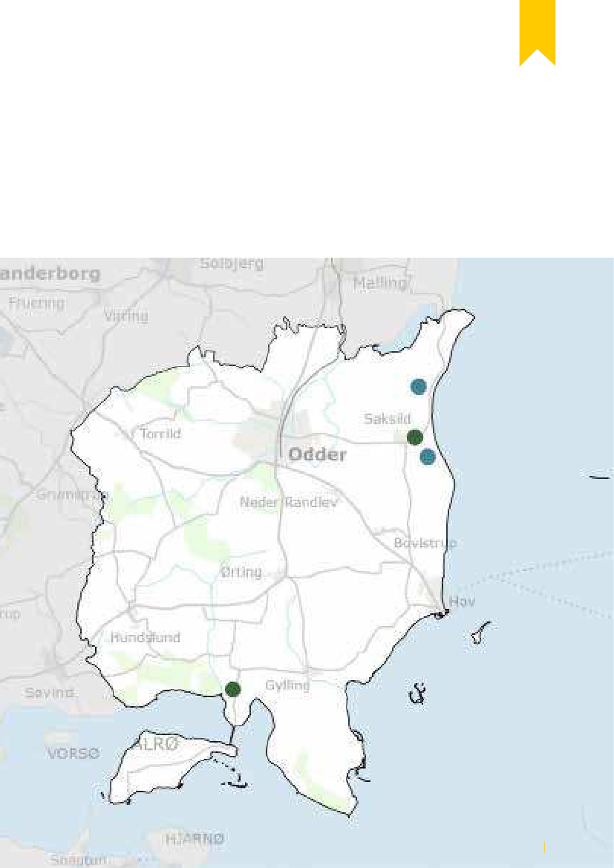Click the green marker beside Saksild
Viewport: 614px width, 868px height.
(x=415, y=437)
